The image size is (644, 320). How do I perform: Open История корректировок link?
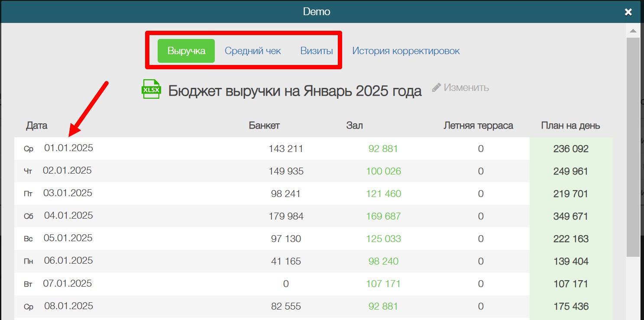click(406, 51)
